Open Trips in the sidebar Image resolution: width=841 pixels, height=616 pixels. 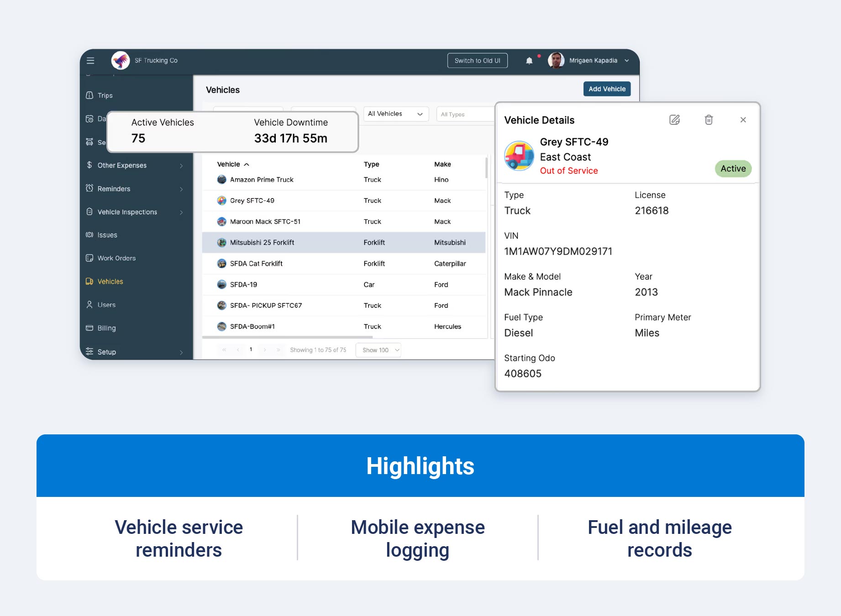105,95
